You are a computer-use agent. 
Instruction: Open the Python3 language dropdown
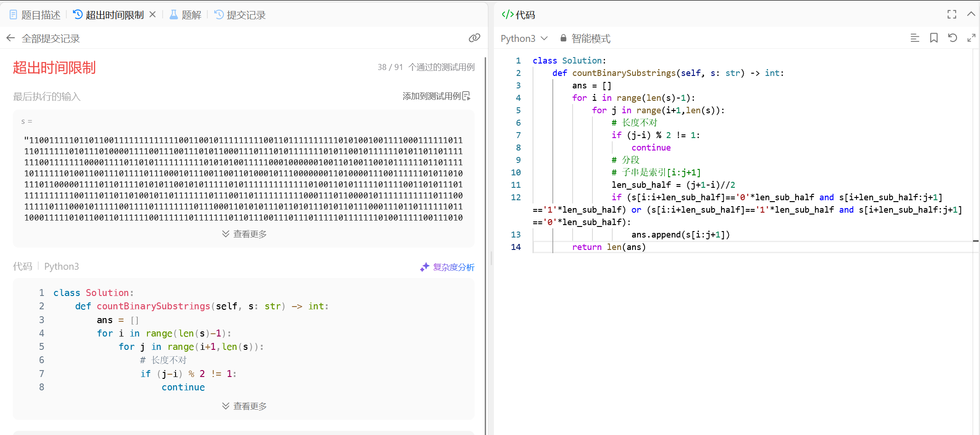coord(524,39)
